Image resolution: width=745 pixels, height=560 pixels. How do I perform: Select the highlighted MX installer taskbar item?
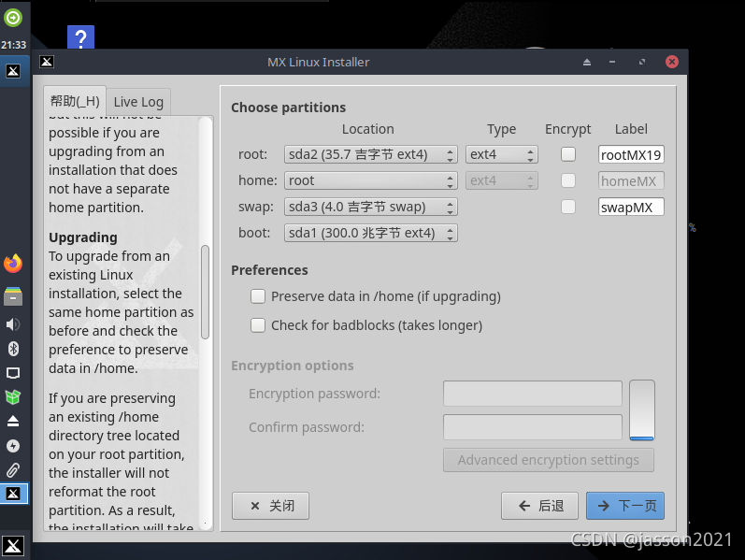(x=14, y=494)
